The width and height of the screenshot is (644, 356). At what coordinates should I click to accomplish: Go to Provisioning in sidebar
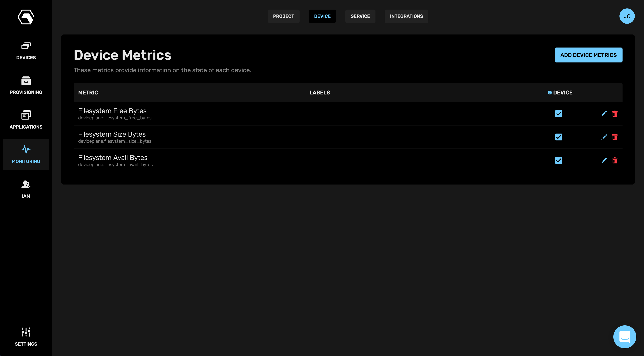(x=26, y=85)
